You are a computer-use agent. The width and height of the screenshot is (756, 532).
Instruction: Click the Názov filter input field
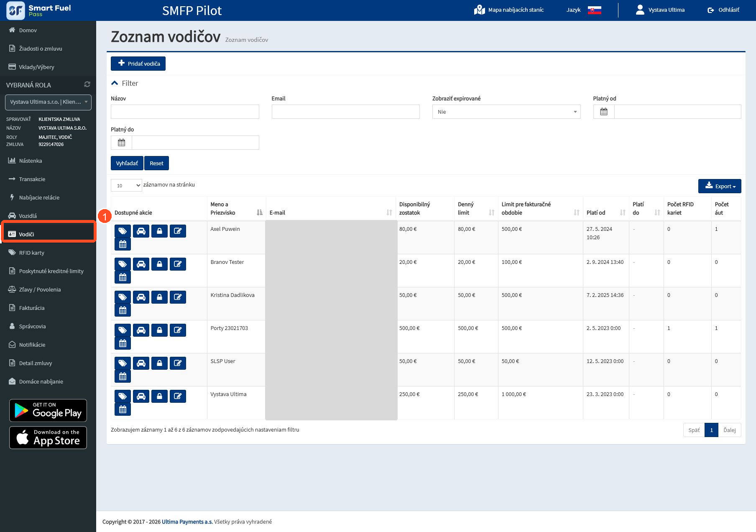coord(185,112)
